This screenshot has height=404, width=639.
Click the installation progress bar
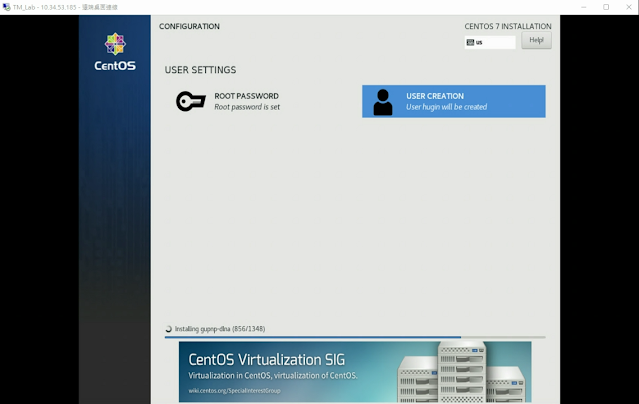coord(355,337)
